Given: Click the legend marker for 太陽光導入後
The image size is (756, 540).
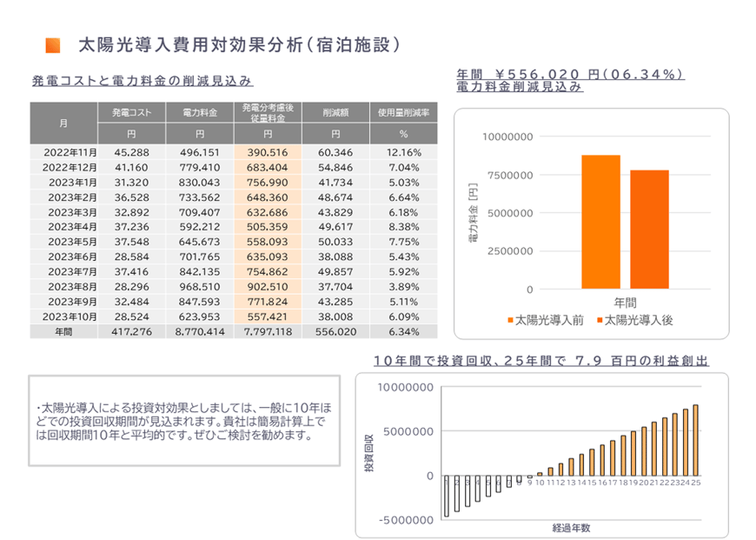Looking at the screenshot, I should point(600,321).
